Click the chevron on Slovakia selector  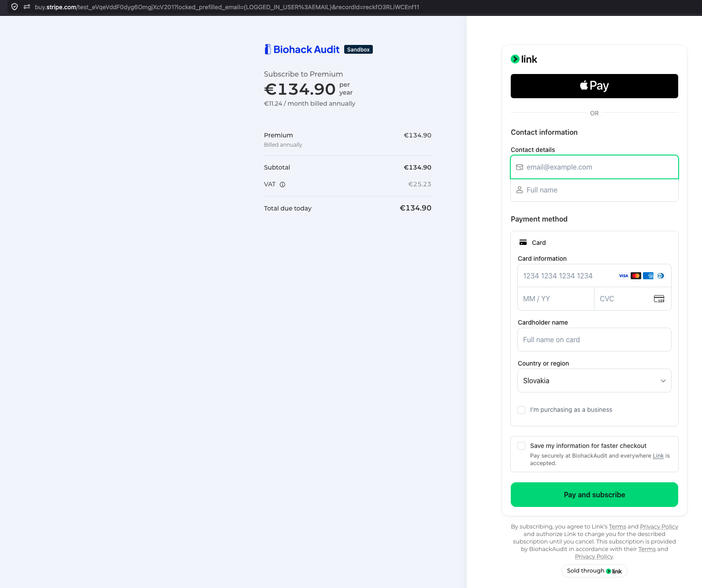pos(663,381)
